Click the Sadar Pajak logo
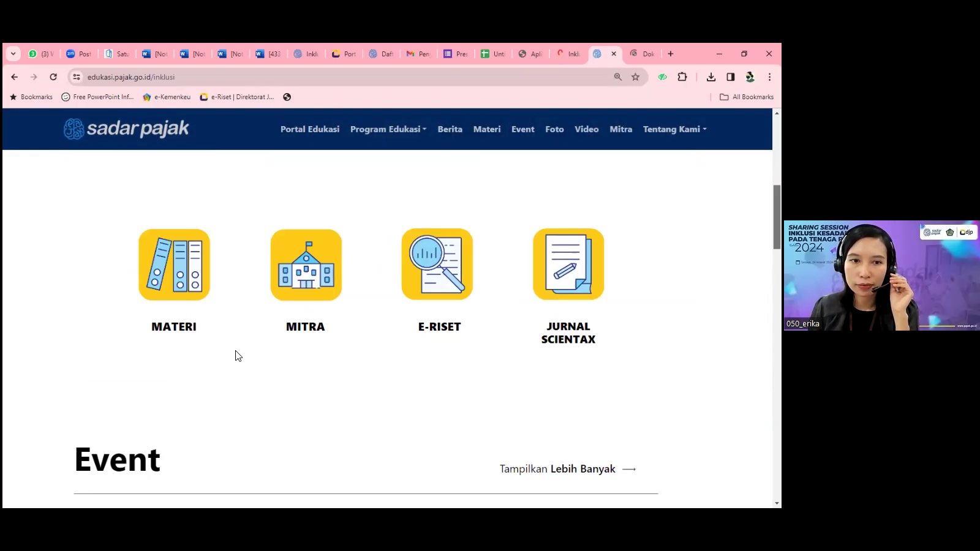 tap(127, 129)
